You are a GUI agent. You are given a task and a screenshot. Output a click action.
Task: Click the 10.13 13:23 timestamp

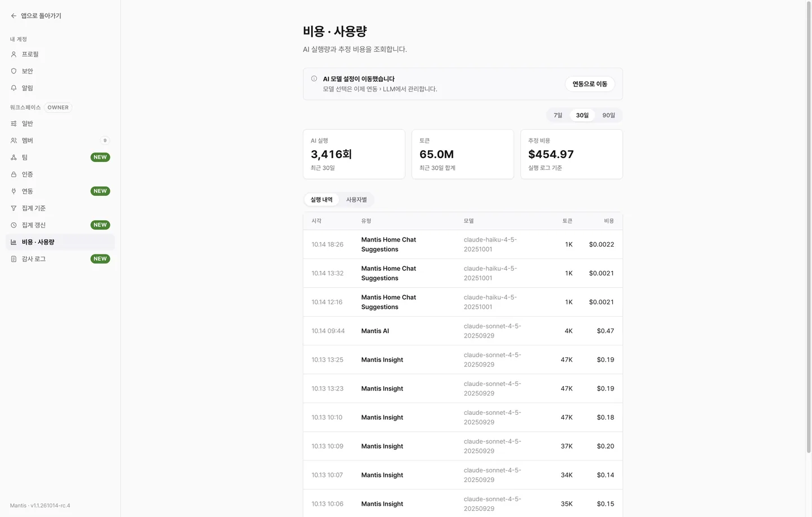[x=328, y=388]
